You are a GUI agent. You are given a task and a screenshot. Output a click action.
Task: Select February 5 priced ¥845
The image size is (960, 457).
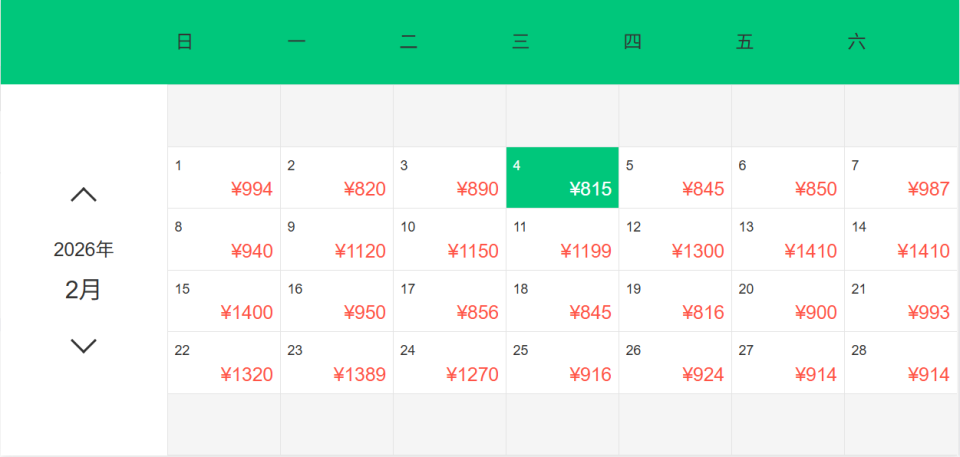click(675, 178)
